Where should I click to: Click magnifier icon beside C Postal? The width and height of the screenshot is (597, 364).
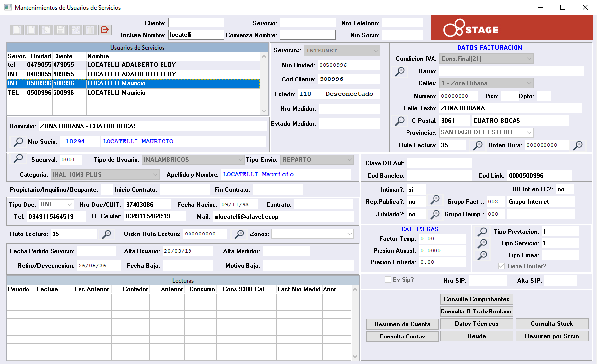point(401,121)
